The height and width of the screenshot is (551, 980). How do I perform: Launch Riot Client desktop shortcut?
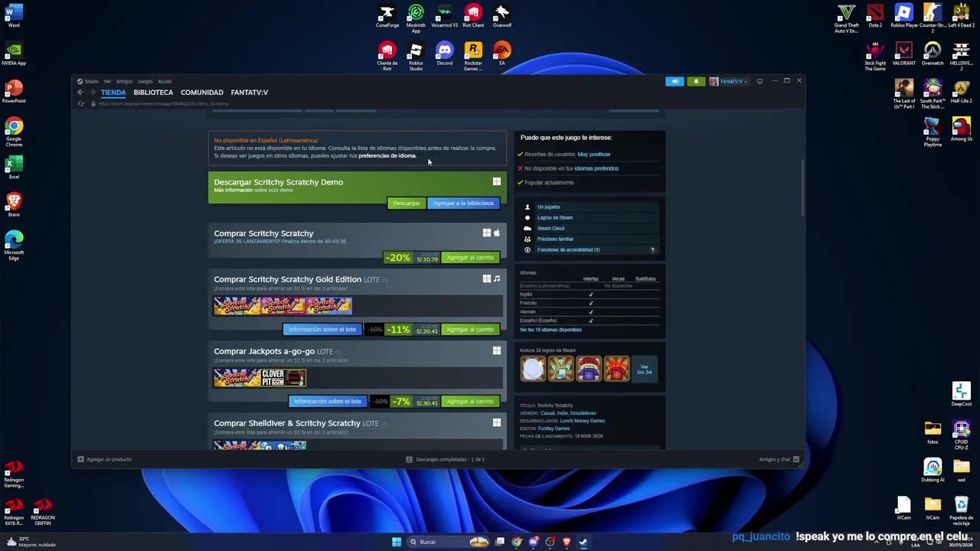473,16
